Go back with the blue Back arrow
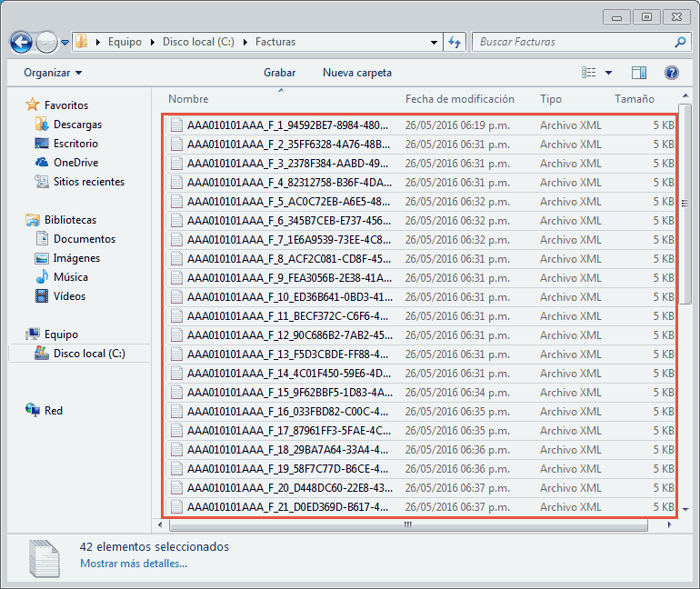This screenshot has height=589, width=700. (x=21, y=43)
